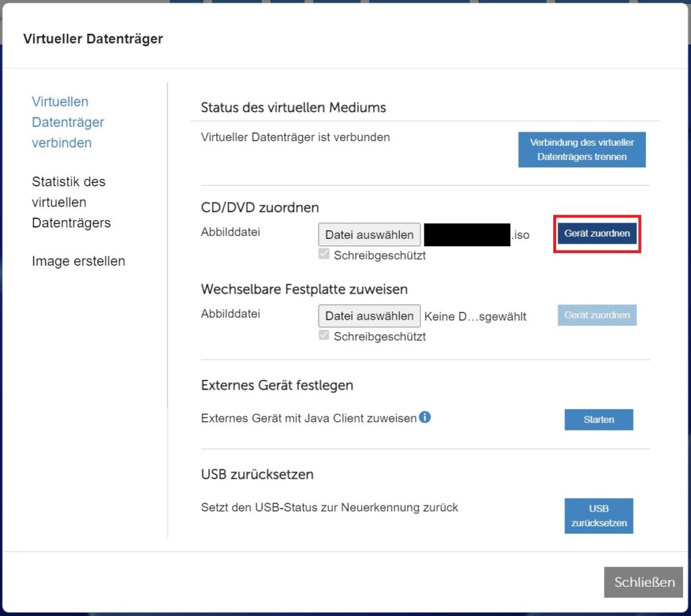Select Virtuellen Datenträger verbinden in sidebar

click(x=67, y=122)
